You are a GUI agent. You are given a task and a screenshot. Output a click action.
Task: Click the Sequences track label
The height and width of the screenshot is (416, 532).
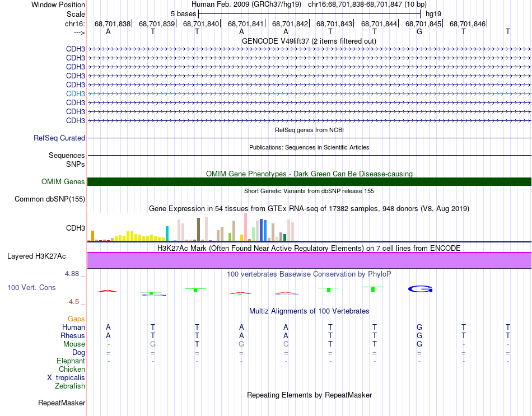coord(67,156)
